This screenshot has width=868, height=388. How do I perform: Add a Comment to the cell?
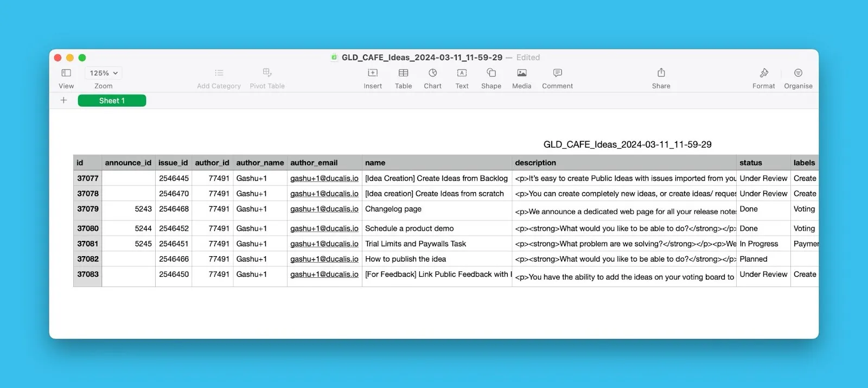click(x=557, y=73)
